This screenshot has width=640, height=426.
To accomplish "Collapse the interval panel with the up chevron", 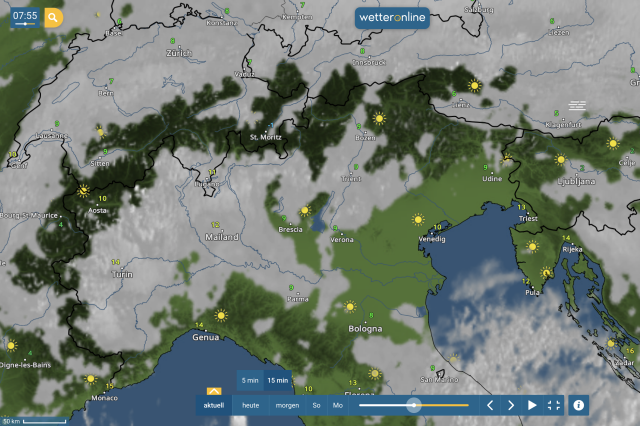I will tap(213, 391).
